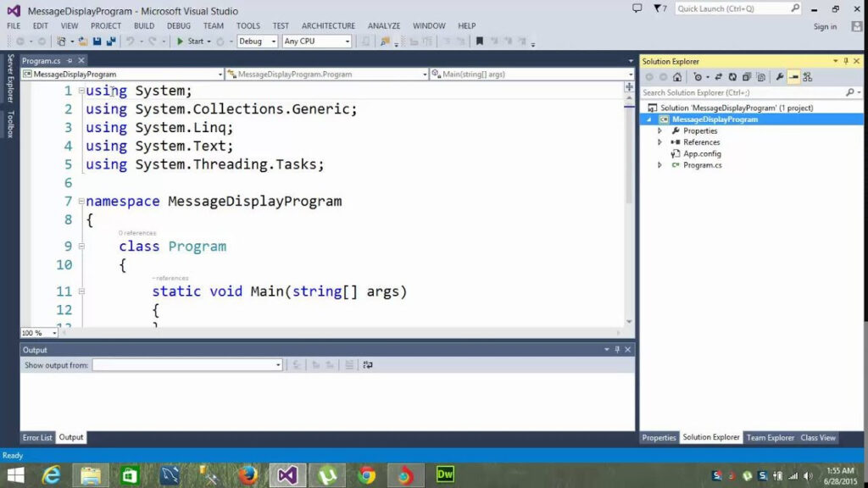Click the search magnifier in Solution Explorer

(850, 92)
